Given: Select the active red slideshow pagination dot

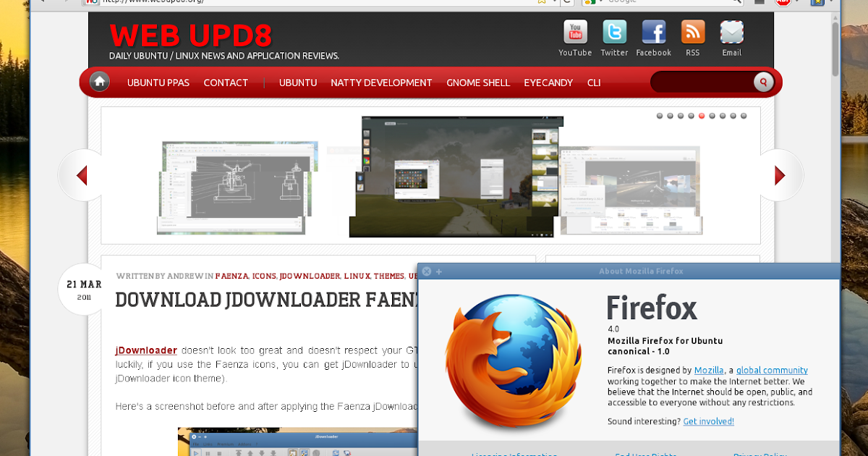Looking at the screenshot, I should pyautogui.click(x=702, y=116).
